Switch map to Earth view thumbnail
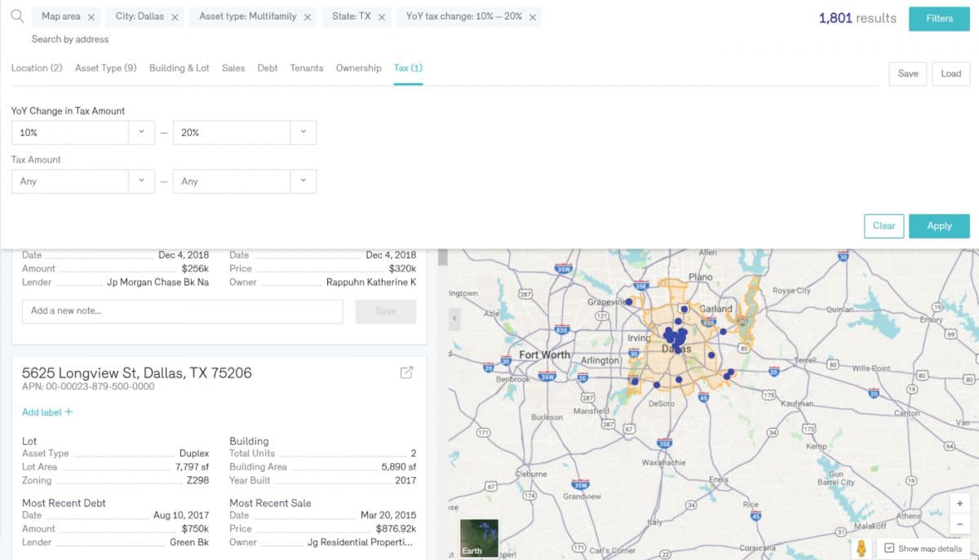 tap(477, 537)
